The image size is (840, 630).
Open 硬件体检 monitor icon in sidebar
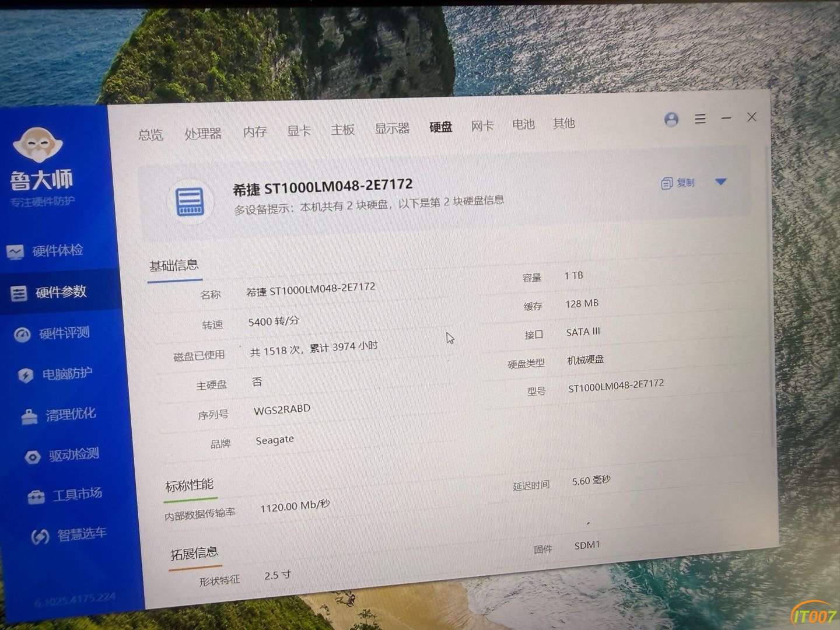point(15,252)
